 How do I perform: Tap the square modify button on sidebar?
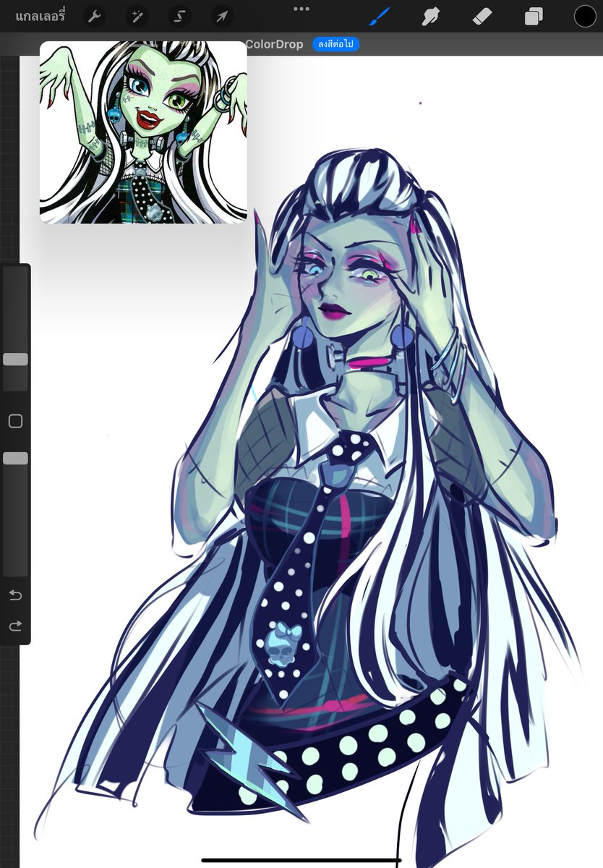(15, 421)
